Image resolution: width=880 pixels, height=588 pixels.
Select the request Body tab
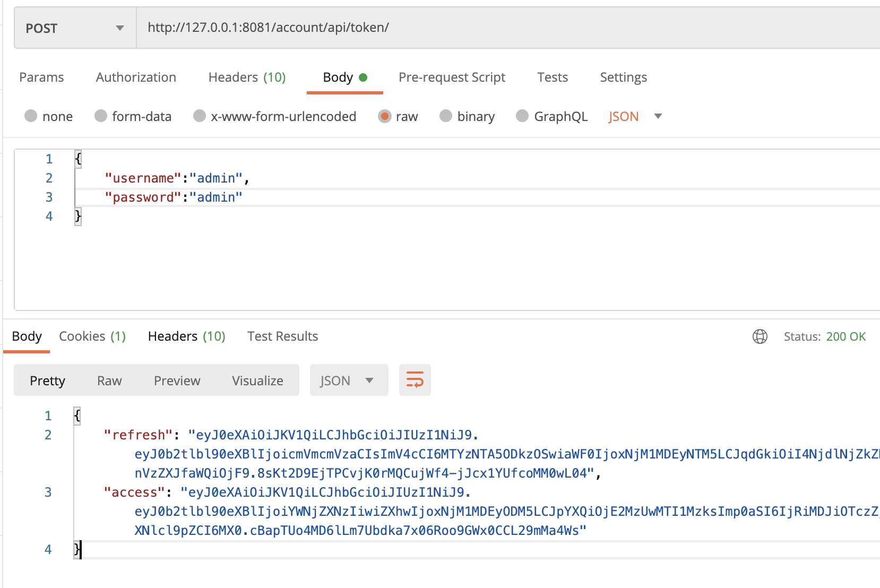pyautogui.click(x=345, y=77)
